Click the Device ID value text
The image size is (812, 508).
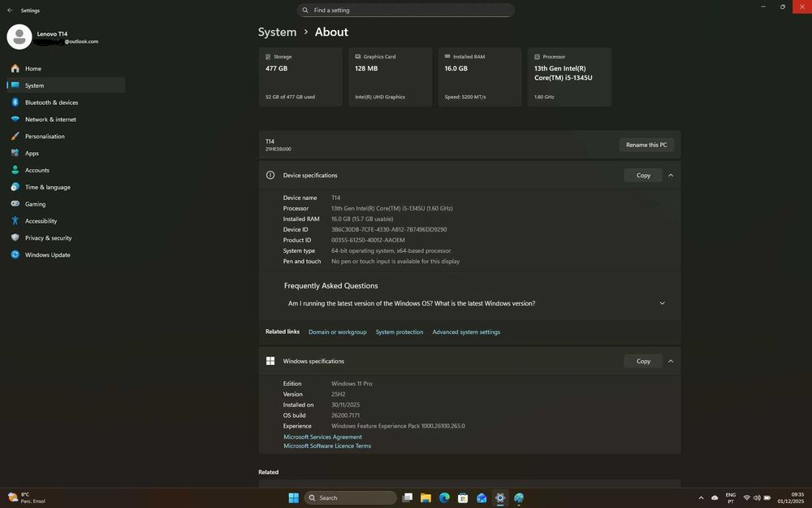point(389,229)
